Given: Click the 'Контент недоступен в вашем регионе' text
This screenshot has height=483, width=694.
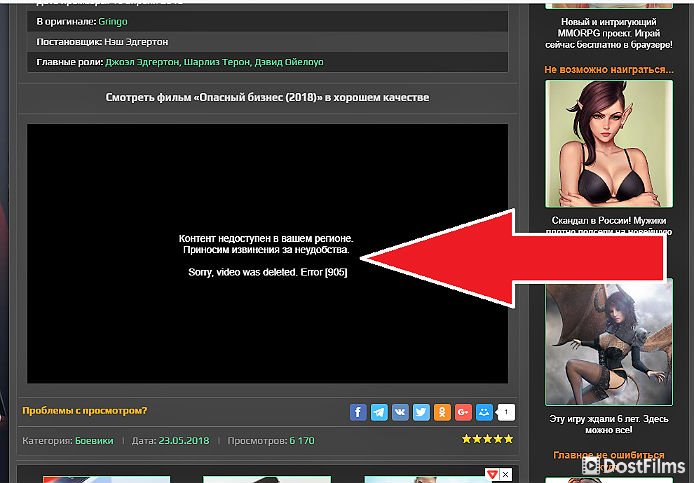Looking at the screenshot, I should (266, 238).
